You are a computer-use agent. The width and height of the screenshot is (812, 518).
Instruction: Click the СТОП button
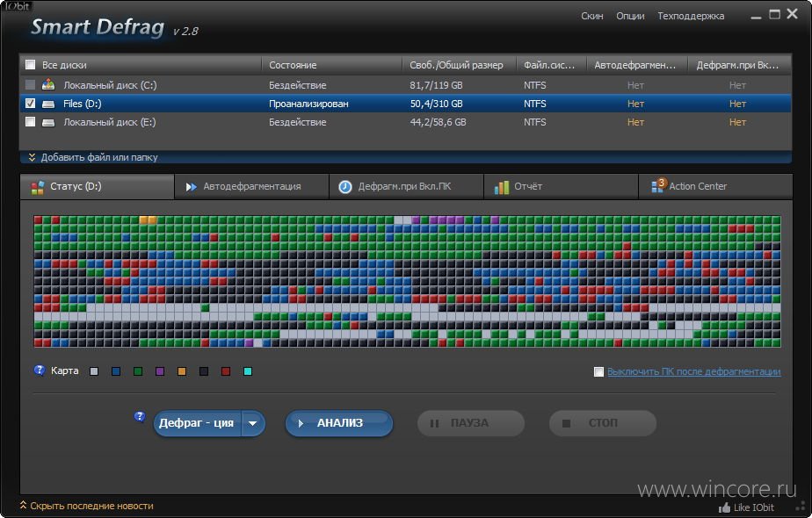tap(603, 423)
